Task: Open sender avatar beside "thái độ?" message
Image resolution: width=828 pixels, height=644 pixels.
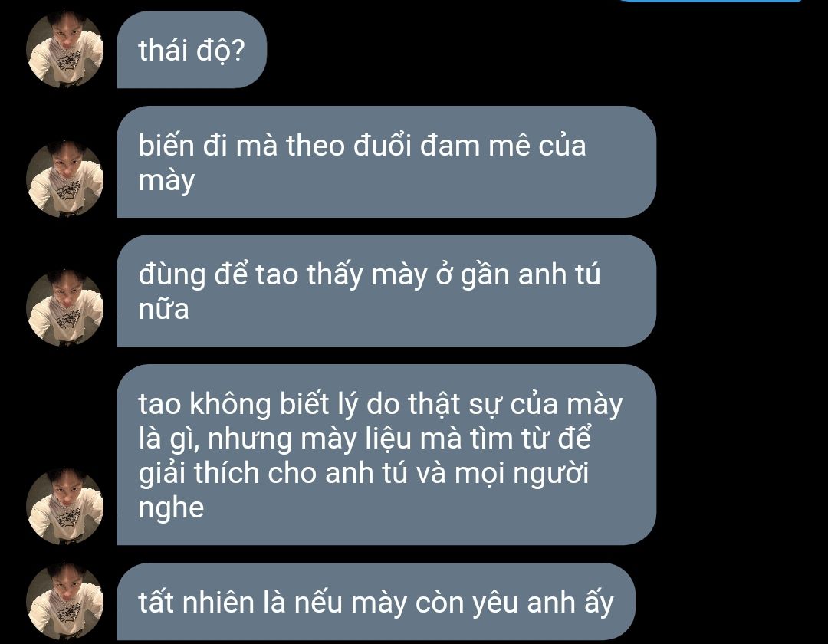Action: (x=64, y=50)
